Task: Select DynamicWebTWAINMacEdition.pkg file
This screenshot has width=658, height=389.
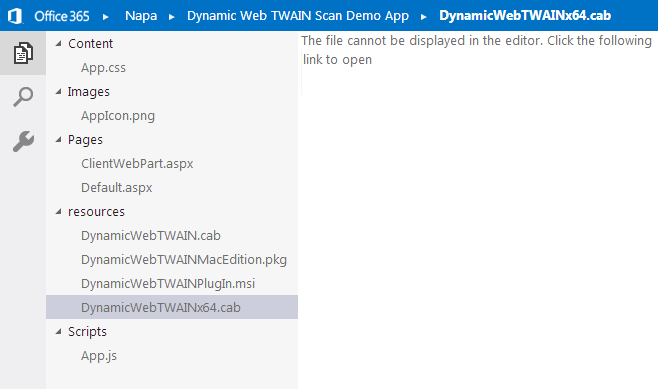Action: (x=184, y=260)
